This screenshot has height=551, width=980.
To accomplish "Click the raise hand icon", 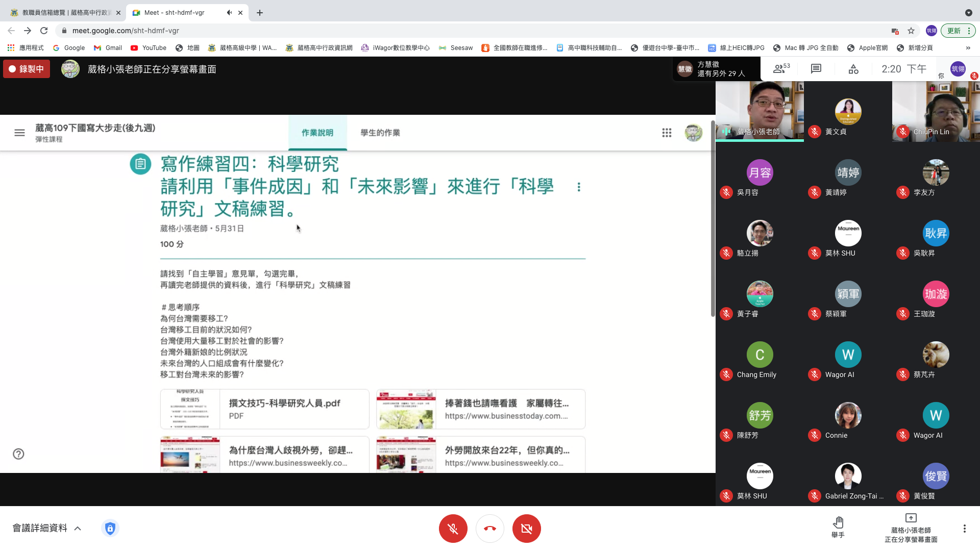I will 838,523.
